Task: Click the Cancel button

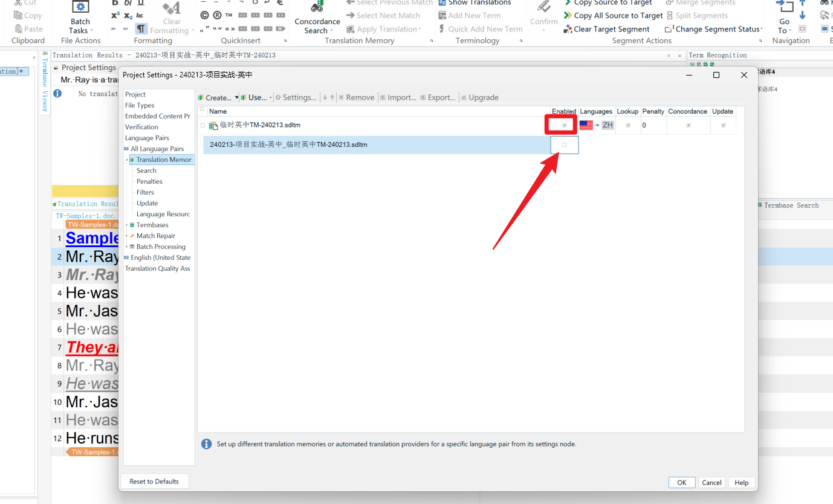Action: pos(711,482)
